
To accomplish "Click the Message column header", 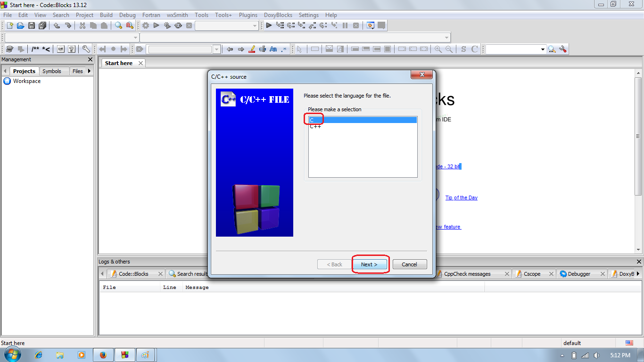I will click(x=333, y=287).
